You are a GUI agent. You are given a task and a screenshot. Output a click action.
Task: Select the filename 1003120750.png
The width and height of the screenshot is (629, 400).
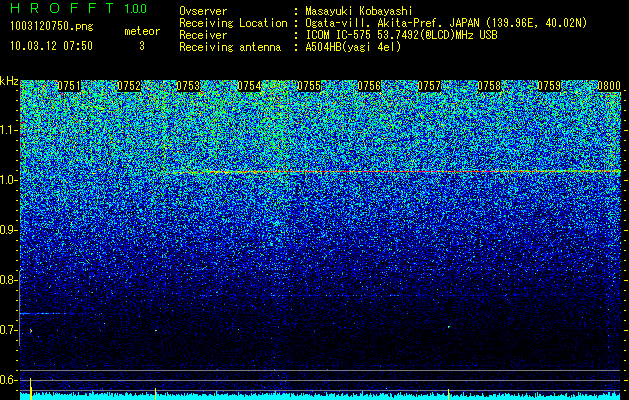52,27
